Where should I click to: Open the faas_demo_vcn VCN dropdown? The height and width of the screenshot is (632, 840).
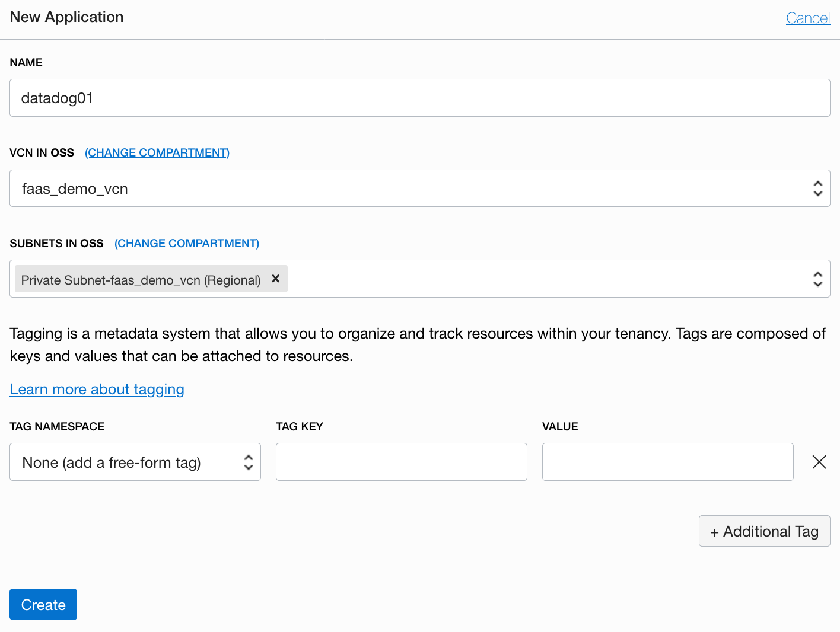[420, 189]
